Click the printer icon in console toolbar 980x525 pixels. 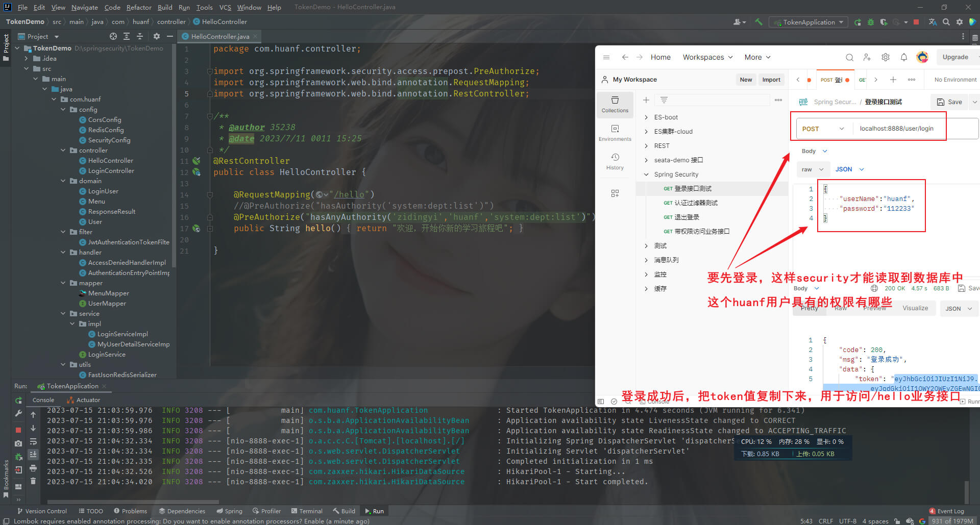pyautogui.click(x=33, y=468)
